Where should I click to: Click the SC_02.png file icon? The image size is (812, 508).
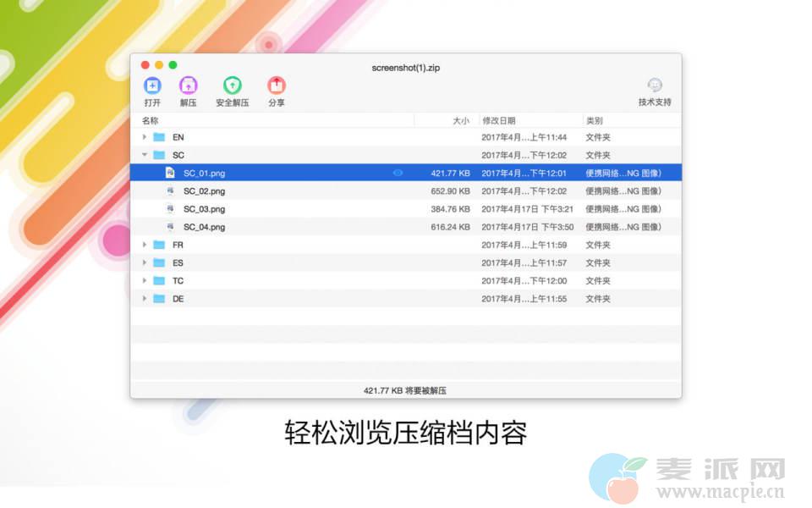pos(170,191)
